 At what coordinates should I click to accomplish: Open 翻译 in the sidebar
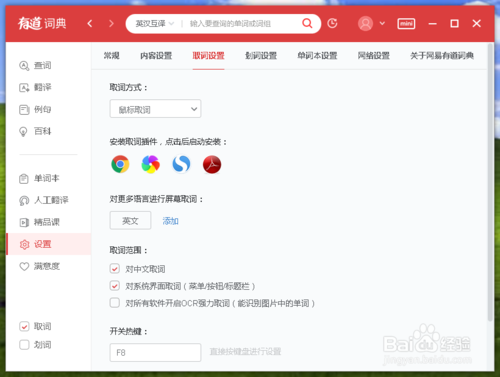[35, 87]
